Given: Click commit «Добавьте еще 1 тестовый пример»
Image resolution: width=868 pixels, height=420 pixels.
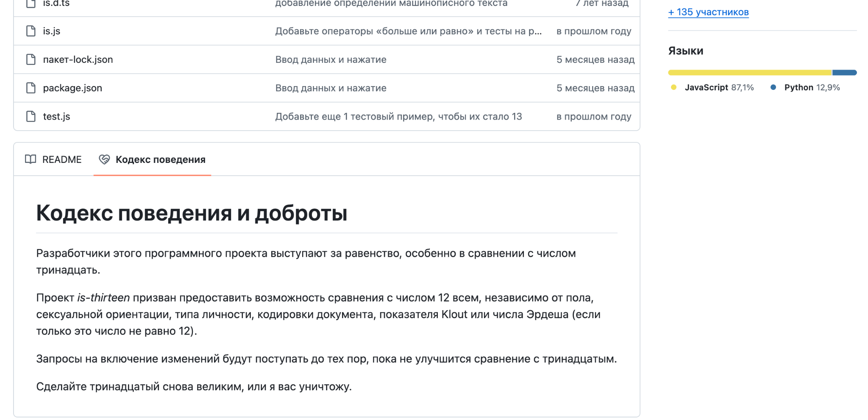Looking at the screenshot, I should 398,116.
